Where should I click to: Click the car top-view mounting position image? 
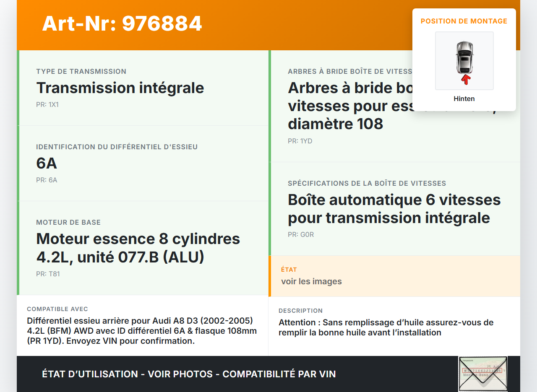[464, 61]
